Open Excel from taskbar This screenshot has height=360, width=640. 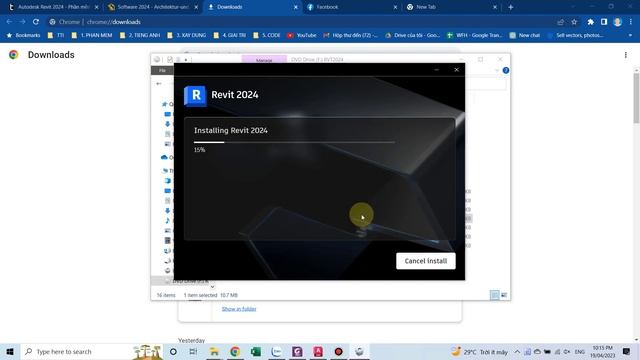(x=256, y=351)
